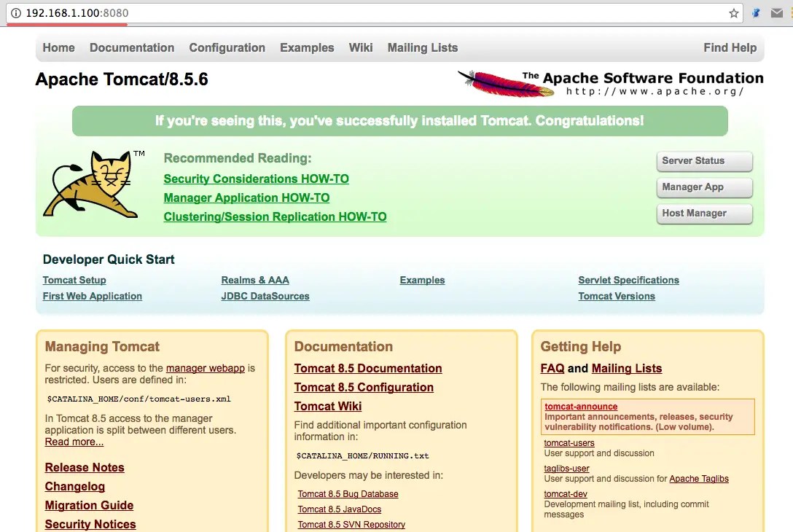Click the Tomcat cat logo
The width and height of the screenshot is (793, 532).
coord(91,182)
